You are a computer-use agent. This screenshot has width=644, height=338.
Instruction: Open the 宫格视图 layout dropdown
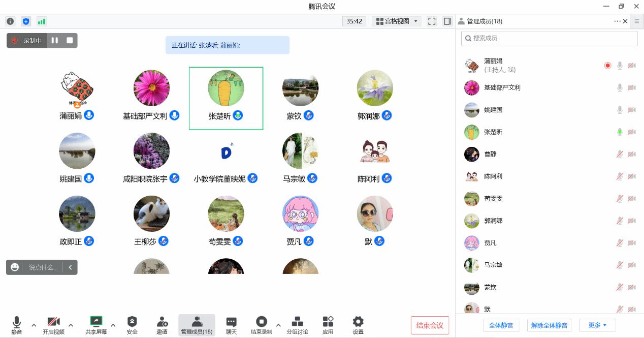tap(397, 21)
